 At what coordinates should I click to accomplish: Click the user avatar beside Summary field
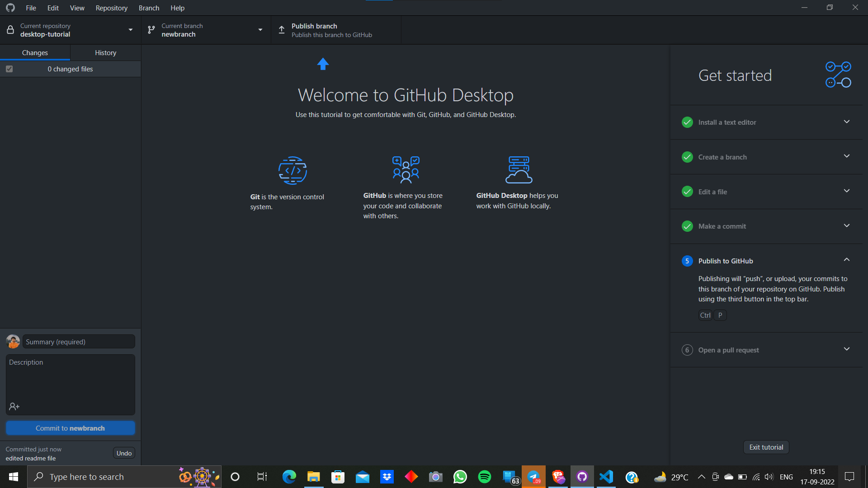13,341
